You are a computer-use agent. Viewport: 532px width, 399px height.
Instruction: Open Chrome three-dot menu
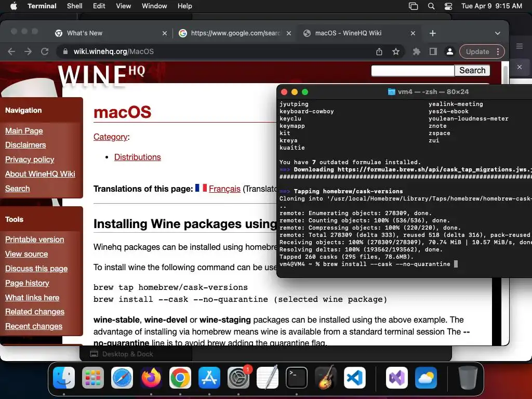point(498,51)
